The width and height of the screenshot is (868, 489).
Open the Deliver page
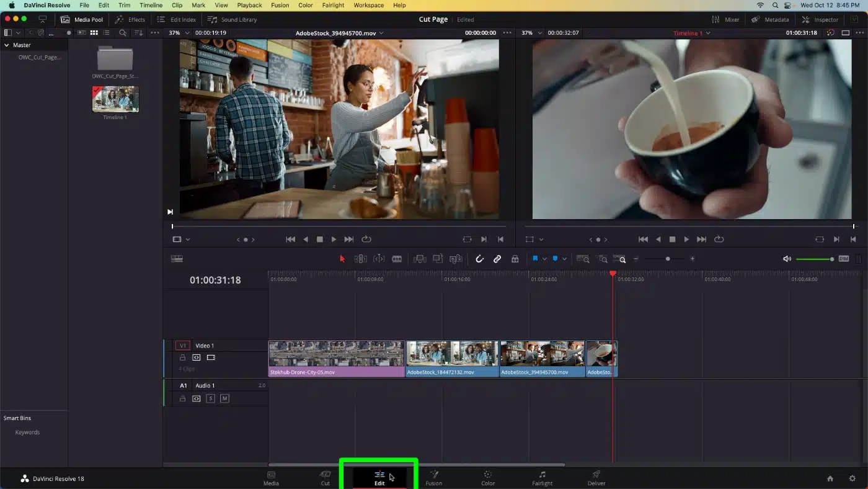tap(595, 478)
